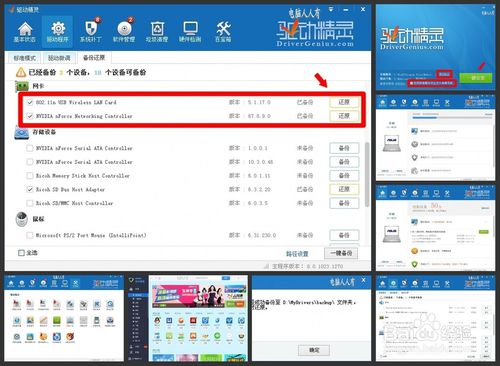Click the 一键备份 one-click backup button
This screenshot has width=500, height=366.
341,253
